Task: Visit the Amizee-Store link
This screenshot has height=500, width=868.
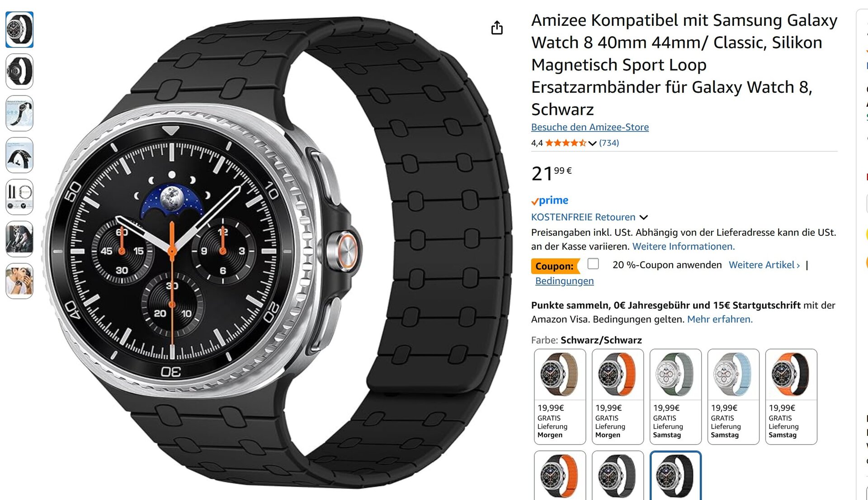Action: tap(590, 127)
